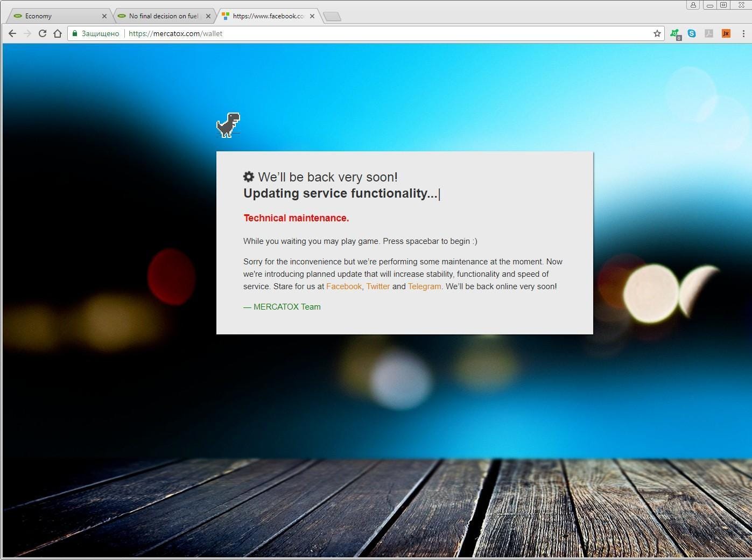Open the Adobe PDF extension
This screenshot has width=752, height=560.
point(709,33)
